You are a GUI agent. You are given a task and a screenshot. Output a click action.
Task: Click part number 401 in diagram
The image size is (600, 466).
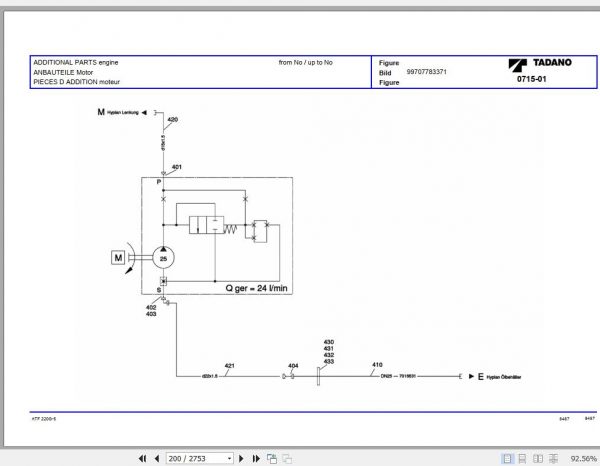click(x=176, y=167)
